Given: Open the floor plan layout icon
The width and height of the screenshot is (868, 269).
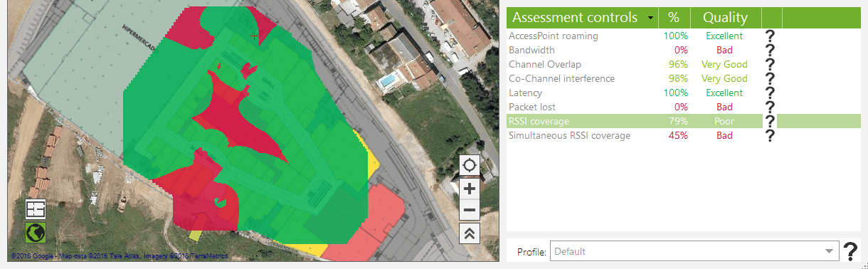Looking at the screenshot, I should click(x=36, y=209).
